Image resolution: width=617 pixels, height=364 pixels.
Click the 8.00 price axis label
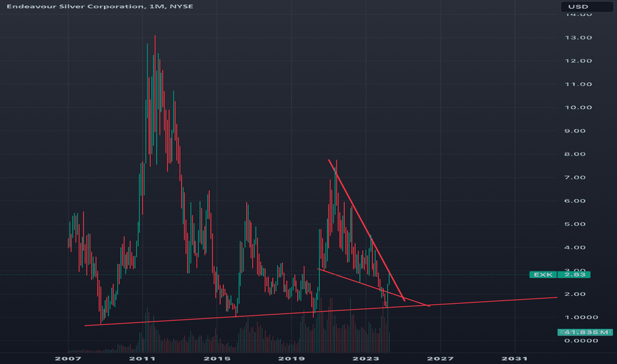tap(575, 154)
